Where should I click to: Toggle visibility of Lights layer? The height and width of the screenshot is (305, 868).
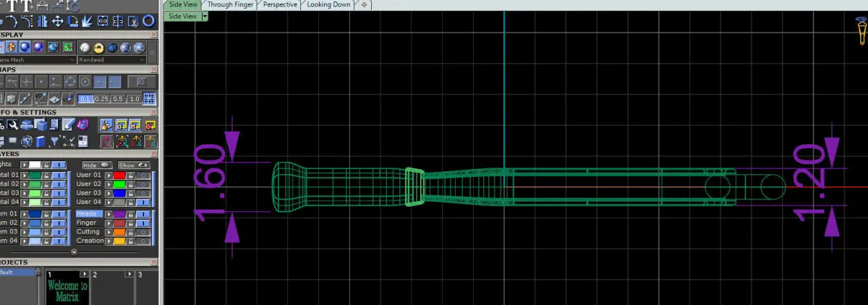click(59, 165)
